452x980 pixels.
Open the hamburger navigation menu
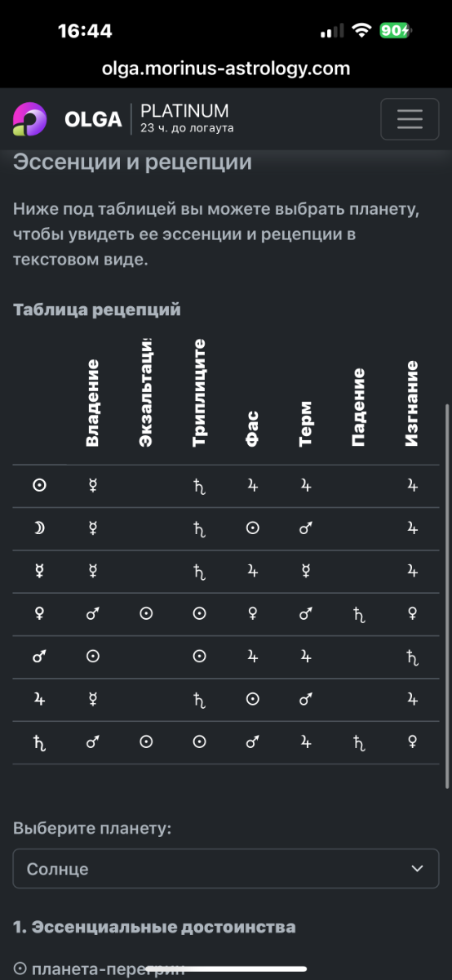point(410,119)
